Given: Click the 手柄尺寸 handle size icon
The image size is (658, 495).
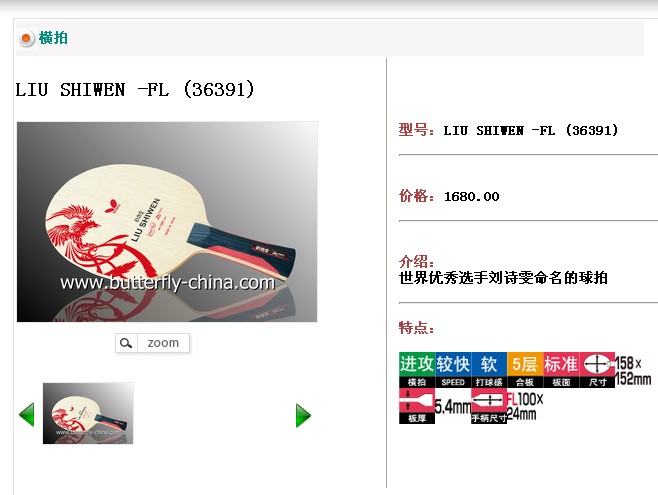Looking at the screenshot, I should tap(489, 406).
